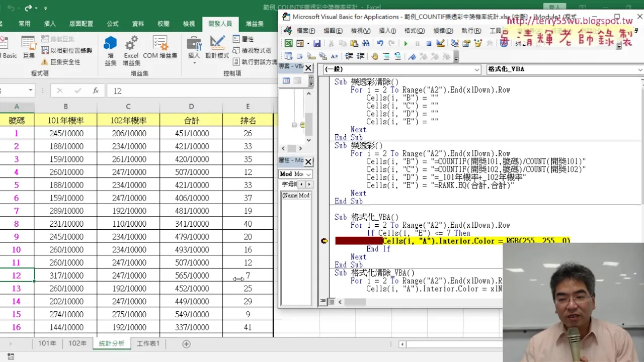
Task: Toggle Design Mode icon in VBA toolbar
Action: pos(440,43)
